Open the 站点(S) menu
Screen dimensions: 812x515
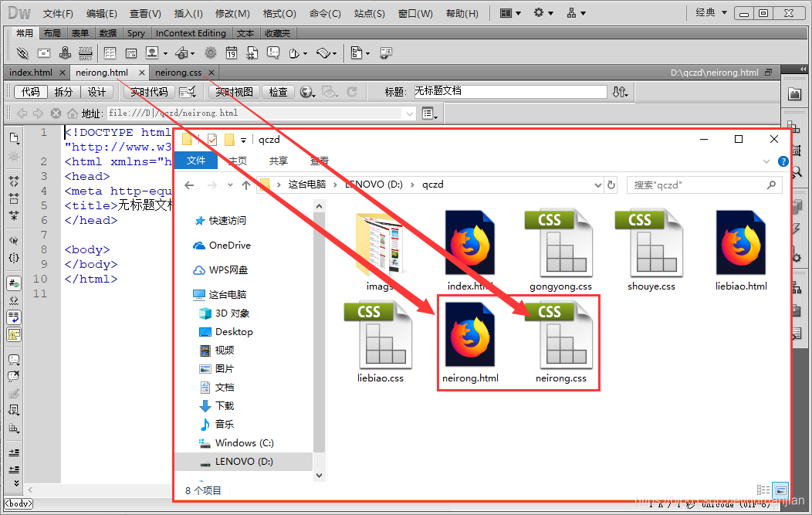click(369, 13)
